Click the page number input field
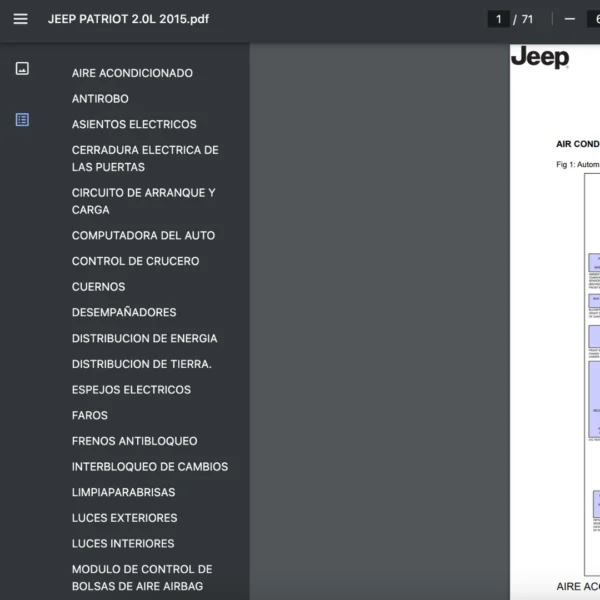Screen dimensions: 600x600 coord(498,19)
